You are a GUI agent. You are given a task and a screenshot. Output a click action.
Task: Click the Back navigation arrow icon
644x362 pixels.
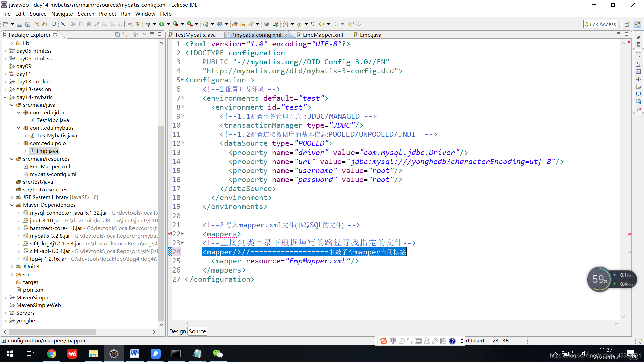[321, 24]
